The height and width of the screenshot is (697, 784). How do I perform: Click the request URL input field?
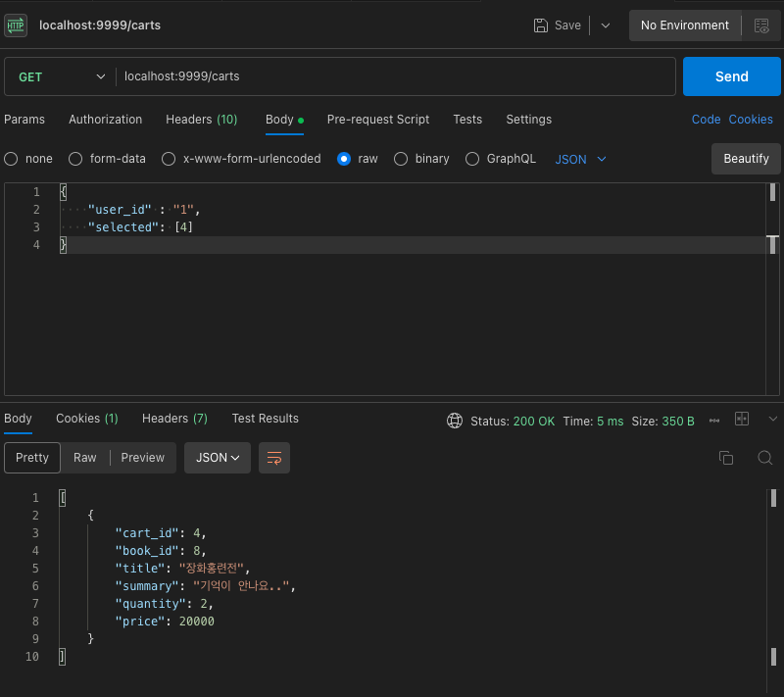tap(392, 76)
